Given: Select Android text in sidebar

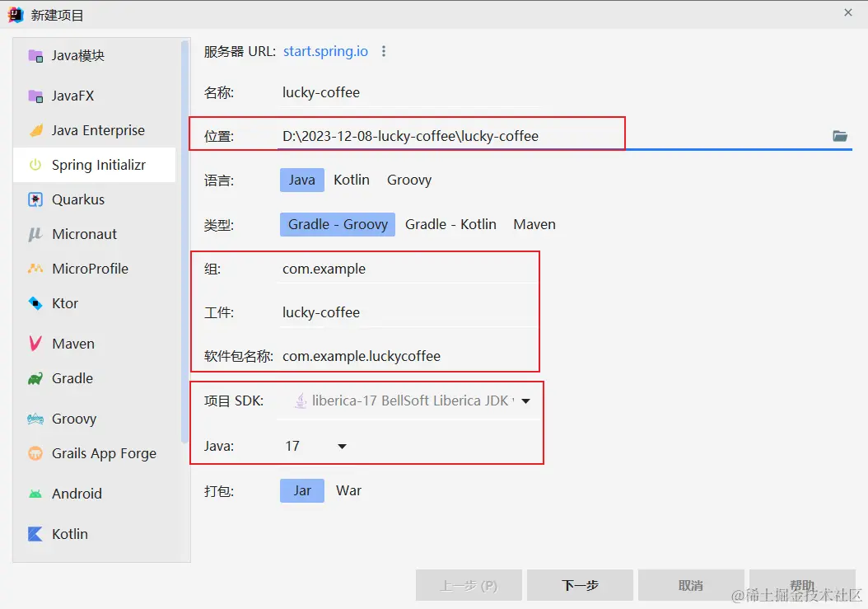Looking at the screenshot, I should click(x=77, y=494).
